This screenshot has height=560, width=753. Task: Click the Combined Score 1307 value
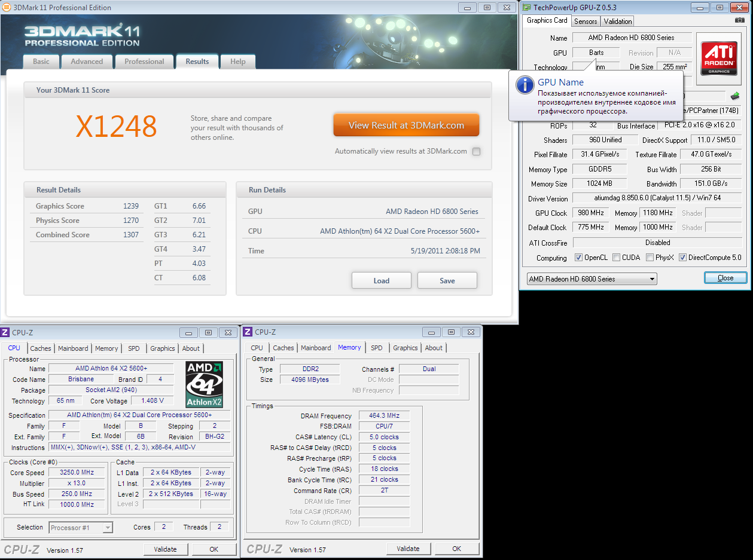(x=131, y=235)
